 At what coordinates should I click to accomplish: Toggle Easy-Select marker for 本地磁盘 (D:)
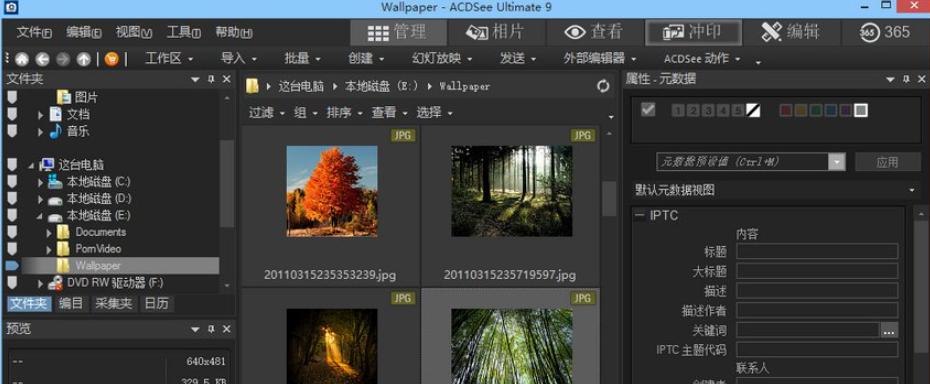(x=12, y=198)
